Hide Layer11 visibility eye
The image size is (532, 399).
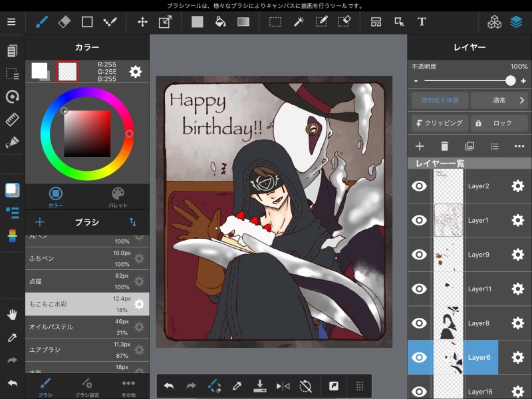click(419, 289)
